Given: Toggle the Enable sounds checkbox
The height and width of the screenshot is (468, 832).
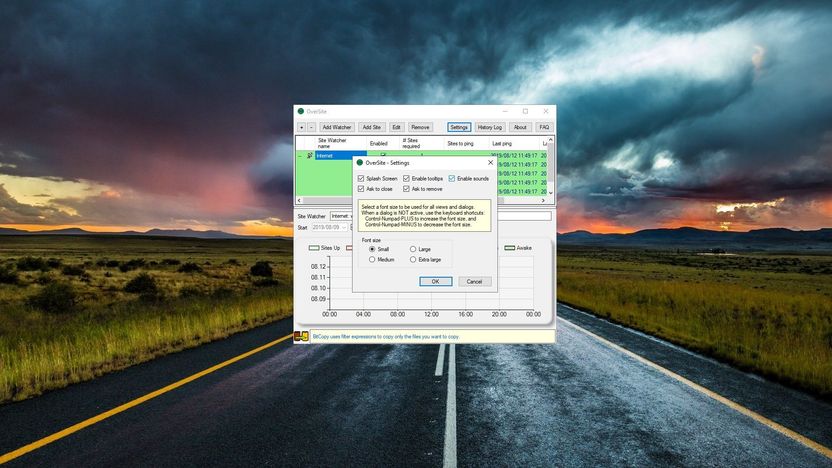Looking at the screenshot, I should click(452, 178).
